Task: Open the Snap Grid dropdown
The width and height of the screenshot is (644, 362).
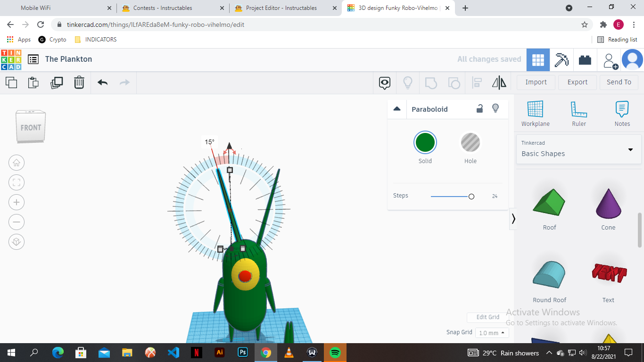Action: (492, 332)
